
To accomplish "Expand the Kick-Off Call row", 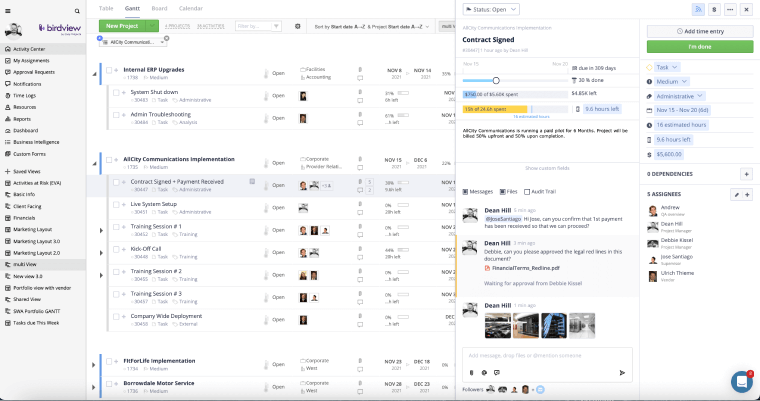I will 101,253.
